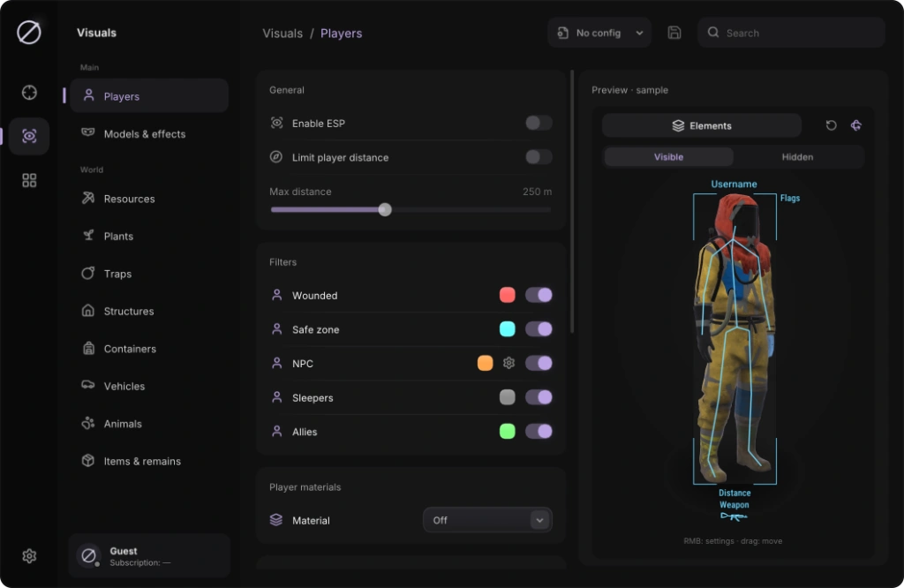Image resolution: width=904 pixels, height=588 pixels.
Task: Click the Enable ESP icon
Action: pyautogui.click(x=276, y=123)
